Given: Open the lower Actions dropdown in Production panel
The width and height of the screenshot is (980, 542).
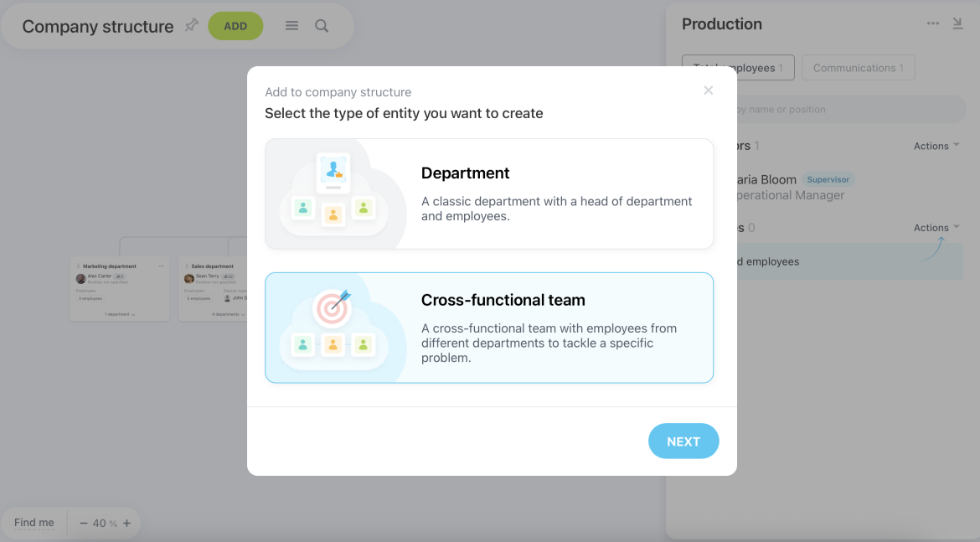Looking at the screenshot, I should 936,227.
